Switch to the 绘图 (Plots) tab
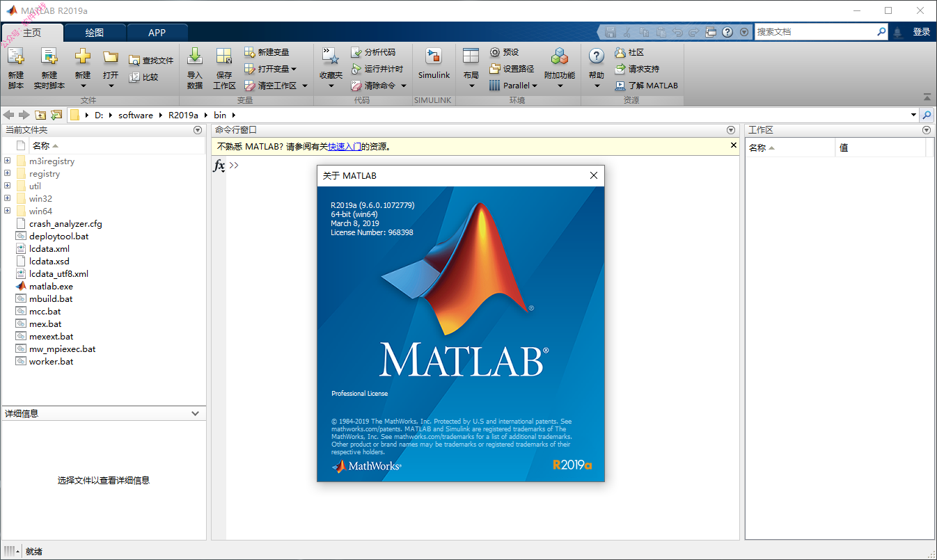The image size is (937, 560). [95, 33]
